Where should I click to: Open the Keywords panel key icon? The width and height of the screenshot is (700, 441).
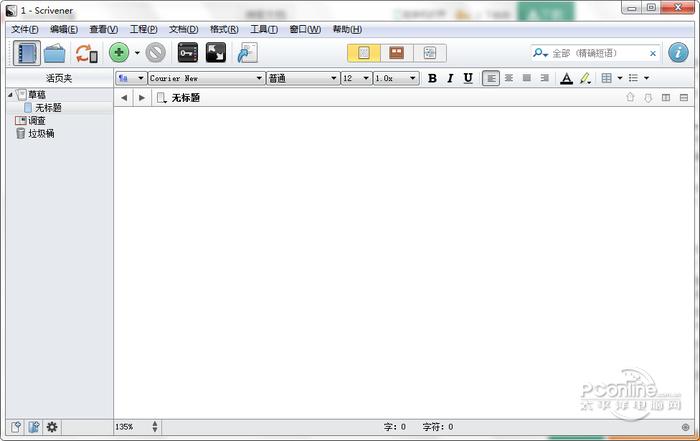pyautogui.click(x=188, y=53)
